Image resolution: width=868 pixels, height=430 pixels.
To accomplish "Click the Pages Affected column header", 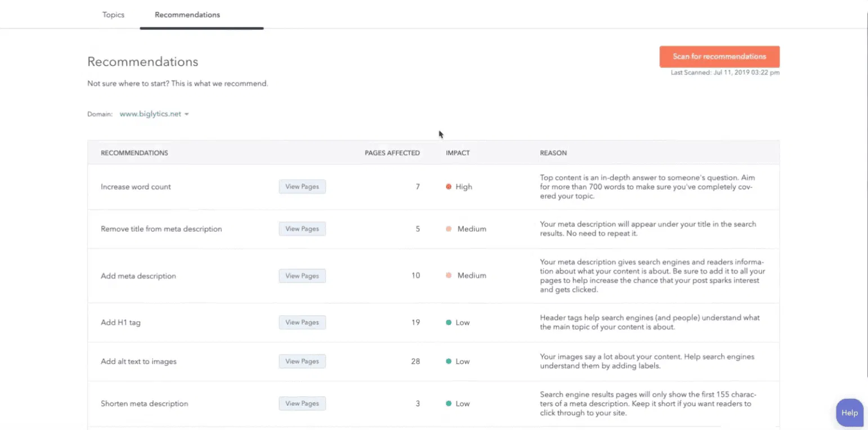I will [x=392, y=153].
